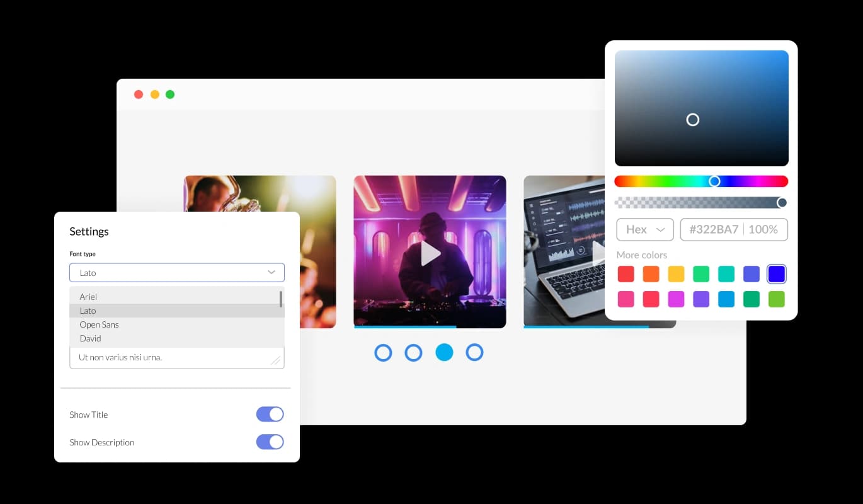The width and height of the screenshot is (863, 504).
Task: Select the fourth carousel pagination dot
Action: tap(474, 352)
